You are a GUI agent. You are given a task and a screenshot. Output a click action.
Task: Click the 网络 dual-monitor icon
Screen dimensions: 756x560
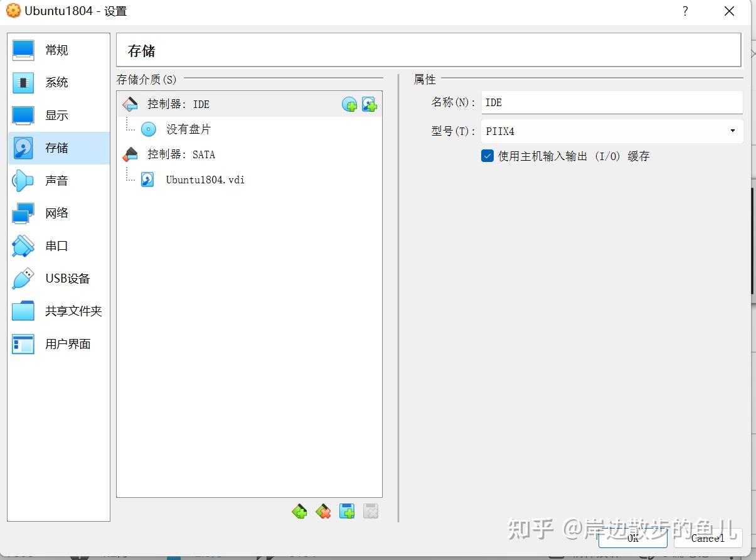23,213
